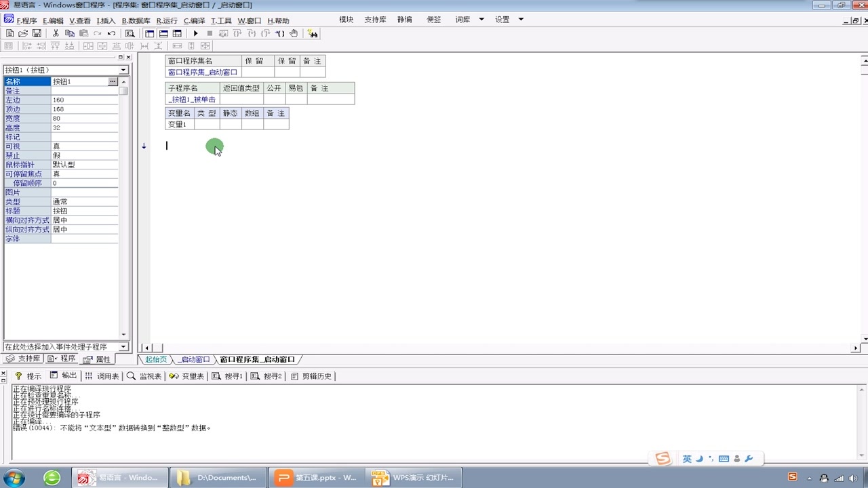Open the 提示 output panel tab
The height and width of the screenshot is (488, 868).
point(28,375)
